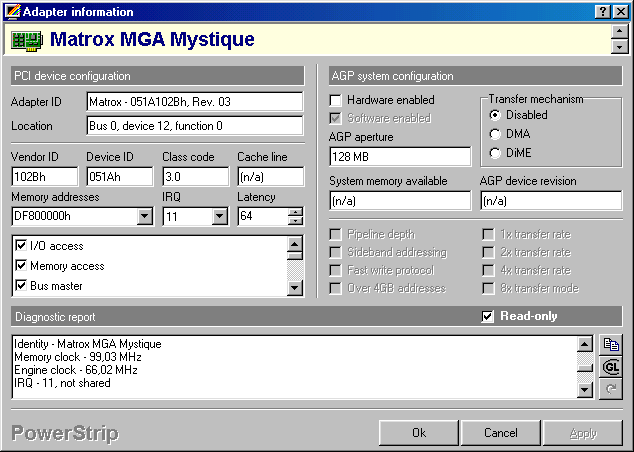Select next adapter with header down arrow
This screenshot has height=452, width=634.
point(619,47)
